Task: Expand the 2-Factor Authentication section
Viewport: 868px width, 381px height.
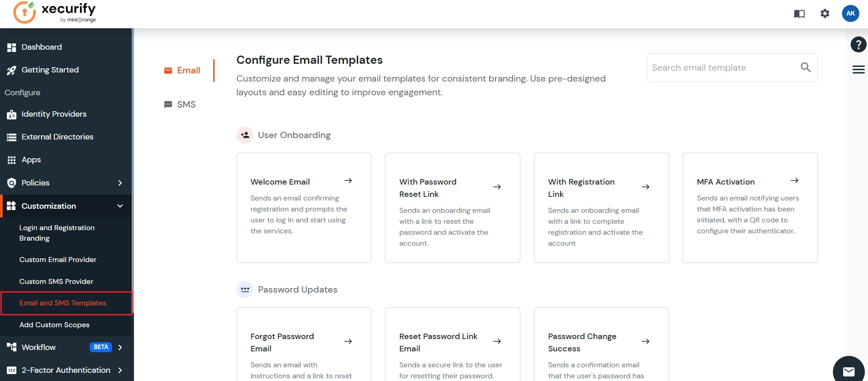Action: coord(120,370)
